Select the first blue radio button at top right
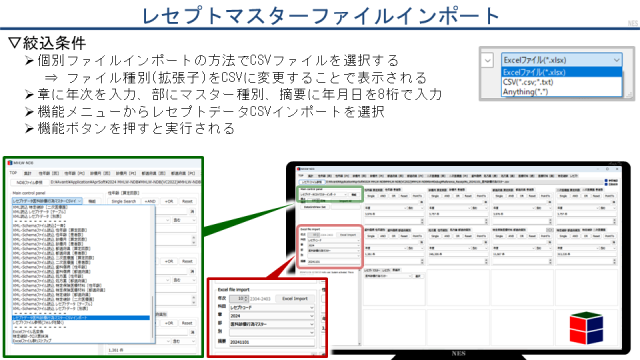The width and height of the screenshot is (640, 360). pos(606,180)
